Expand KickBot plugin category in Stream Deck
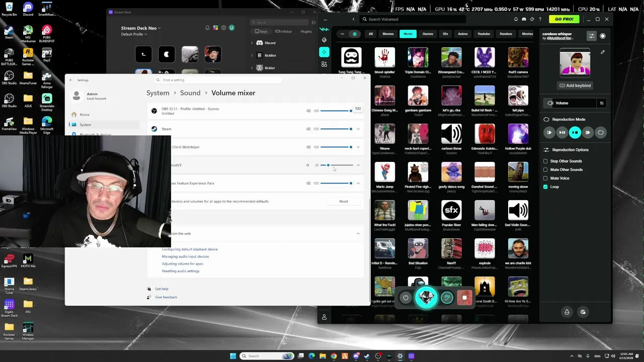Screen dimensions: 644x362 click(252, 55)
